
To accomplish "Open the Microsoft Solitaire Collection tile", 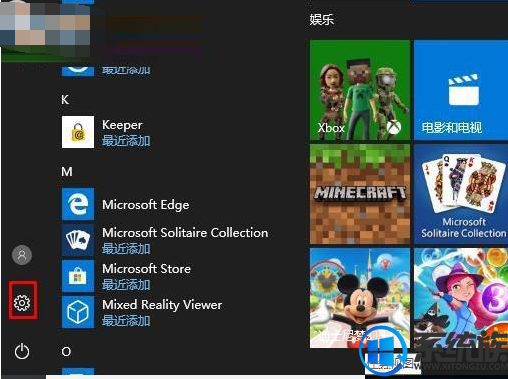I will click(461, 194).
